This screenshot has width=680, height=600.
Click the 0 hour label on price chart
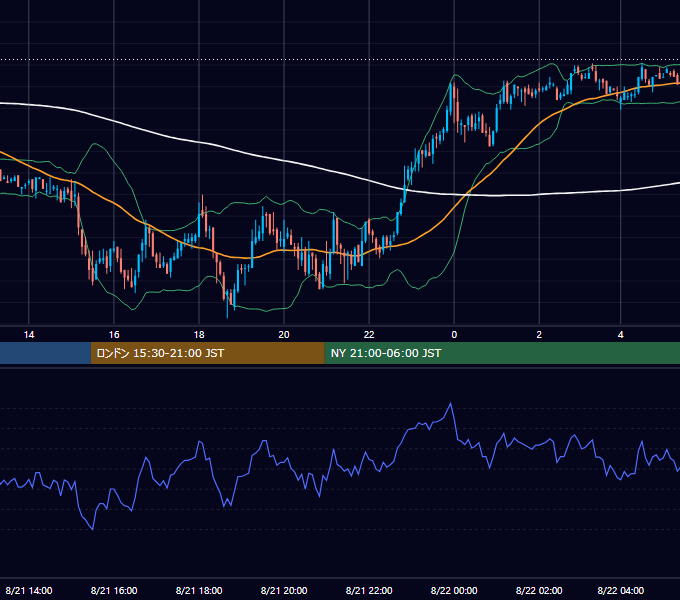coord(454,335)
